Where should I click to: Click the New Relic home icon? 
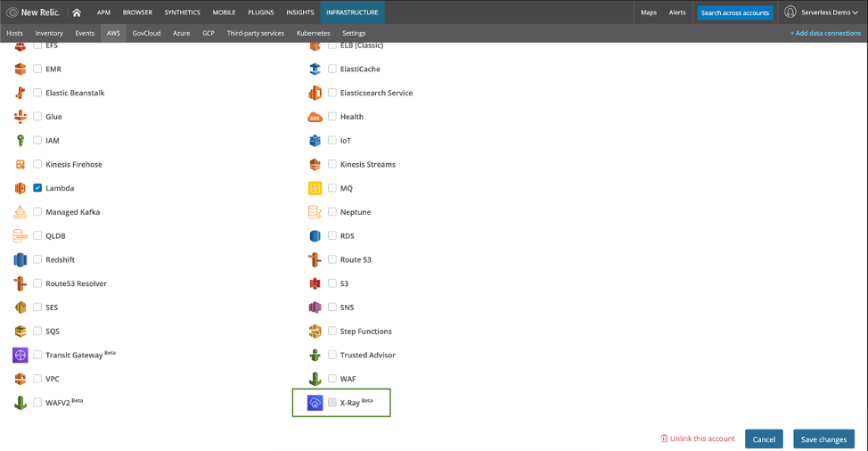coord(77,12)
